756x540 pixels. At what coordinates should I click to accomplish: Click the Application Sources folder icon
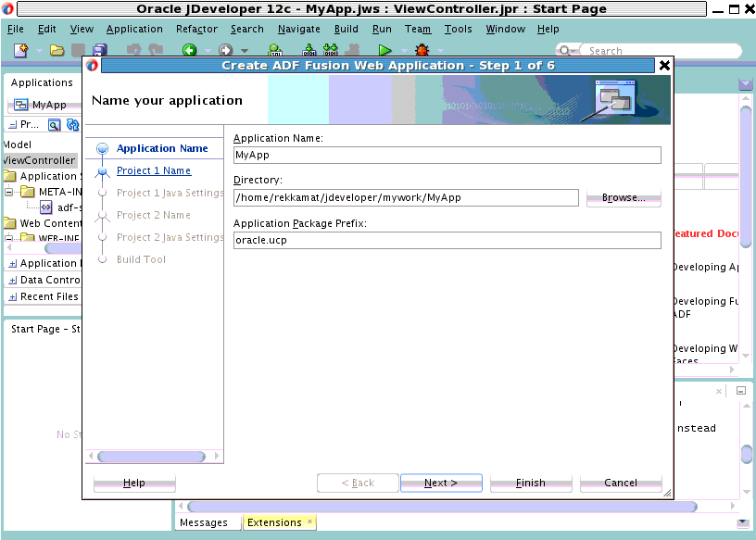coord(10,176)
